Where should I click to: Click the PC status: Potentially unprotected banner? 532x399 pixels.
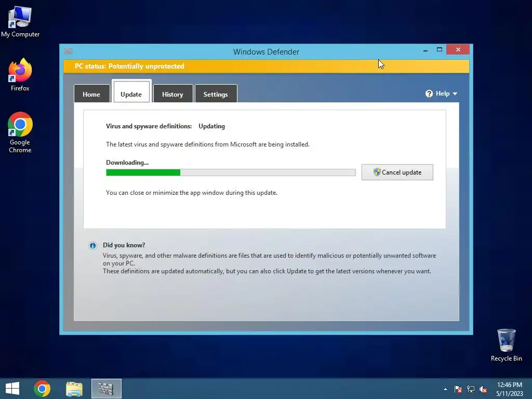click(x=266, y=66)
